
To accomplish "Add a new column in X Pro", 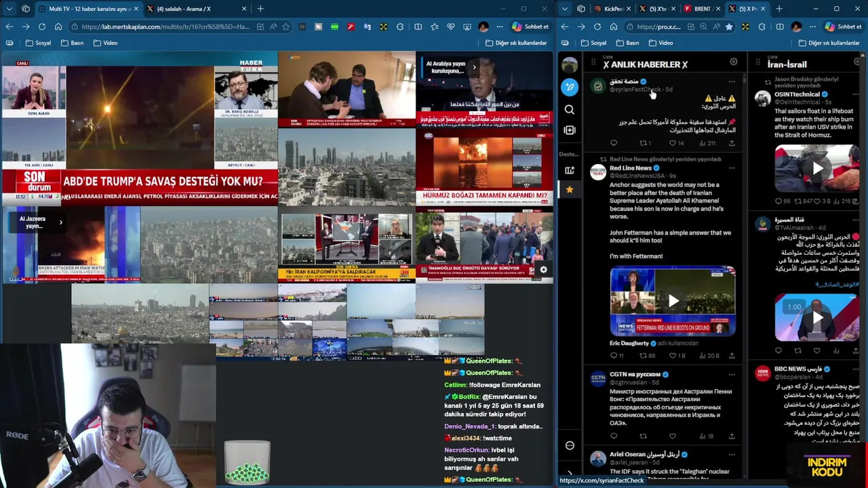I will 570,129.
